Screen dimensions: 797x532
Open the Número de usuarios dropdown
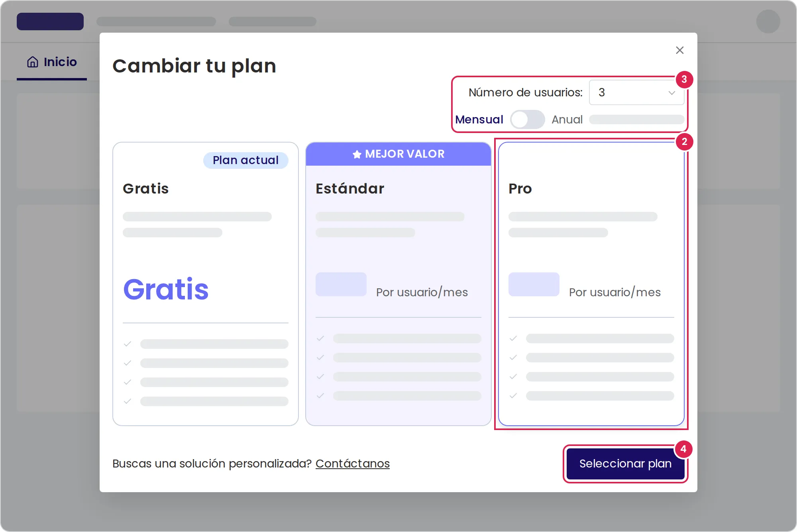(636, 92)
